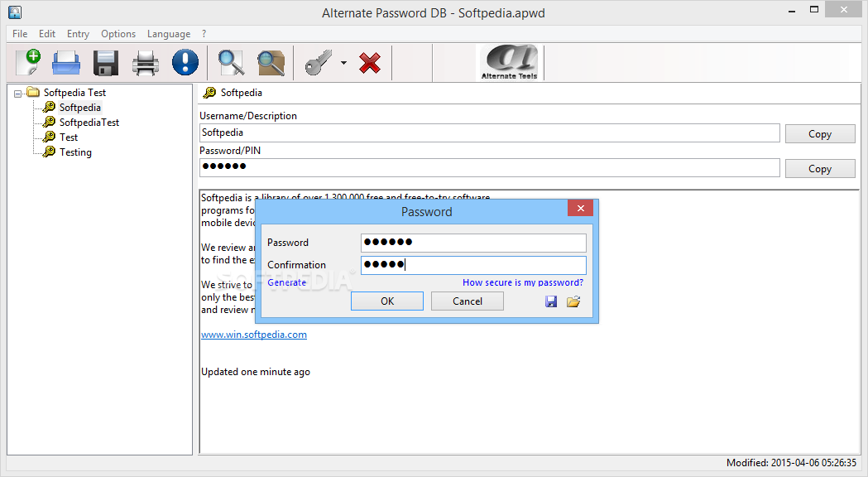
Task: Collapse the Softpedia Test tree folder
Action: (x=17, y=94)
